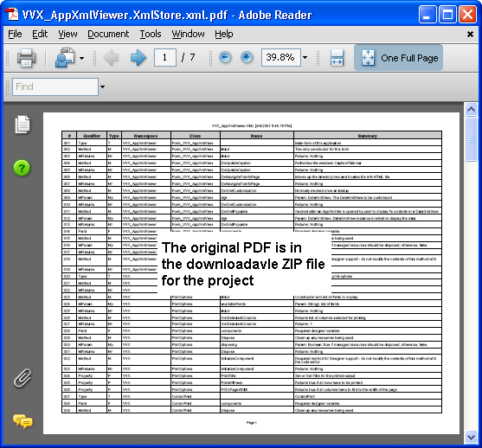
Task: Open the Pages panel in sidebar
Action: [22, 125]
